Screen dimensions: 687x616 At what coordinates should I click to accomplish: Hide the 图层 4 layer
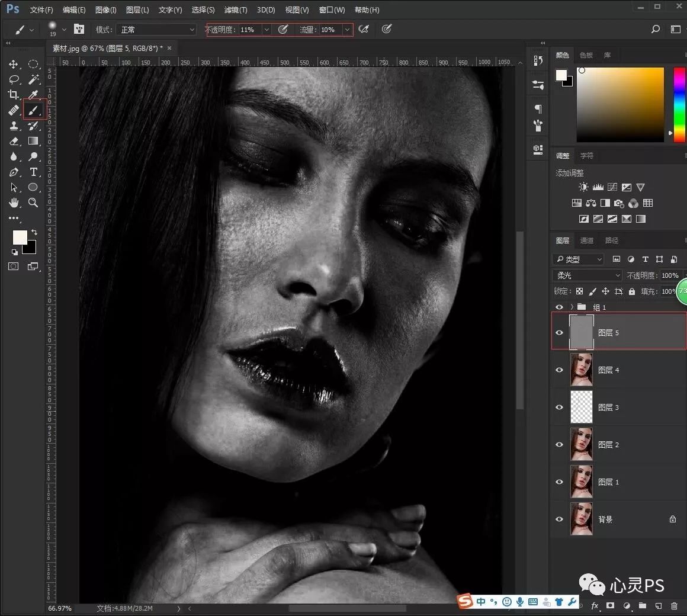[559, 370]
